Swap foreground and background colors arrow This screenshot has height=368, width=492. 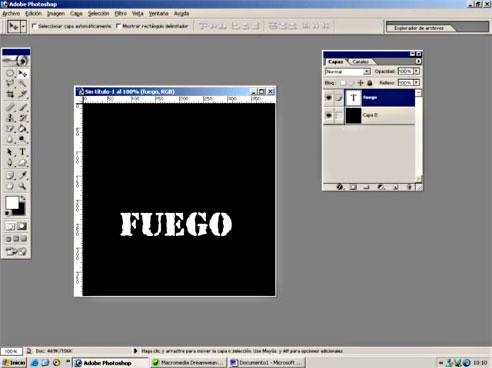click(23, 198)
